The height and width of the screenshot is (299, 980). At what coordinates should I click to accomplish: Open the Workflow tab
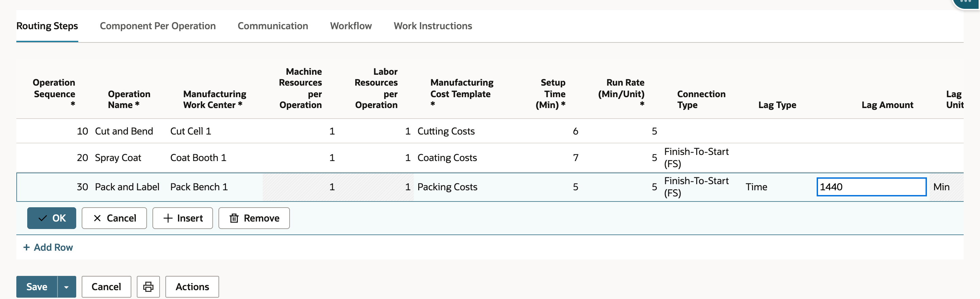[351, 26]
